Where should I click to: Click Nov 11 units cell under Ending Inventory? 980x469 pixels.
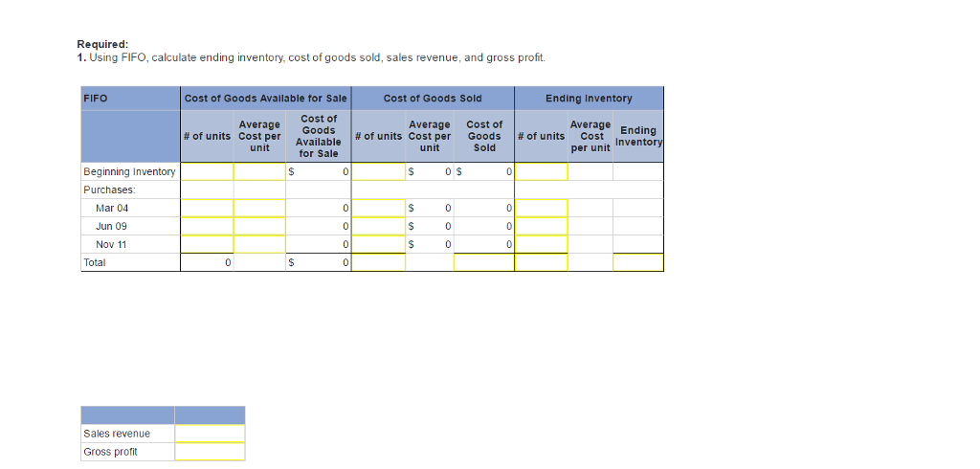[542, 244]
